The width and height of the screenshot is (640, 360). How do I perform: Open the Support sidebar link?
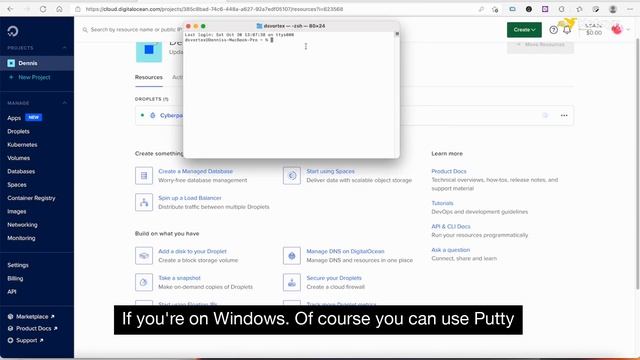[x=26, y=340]
